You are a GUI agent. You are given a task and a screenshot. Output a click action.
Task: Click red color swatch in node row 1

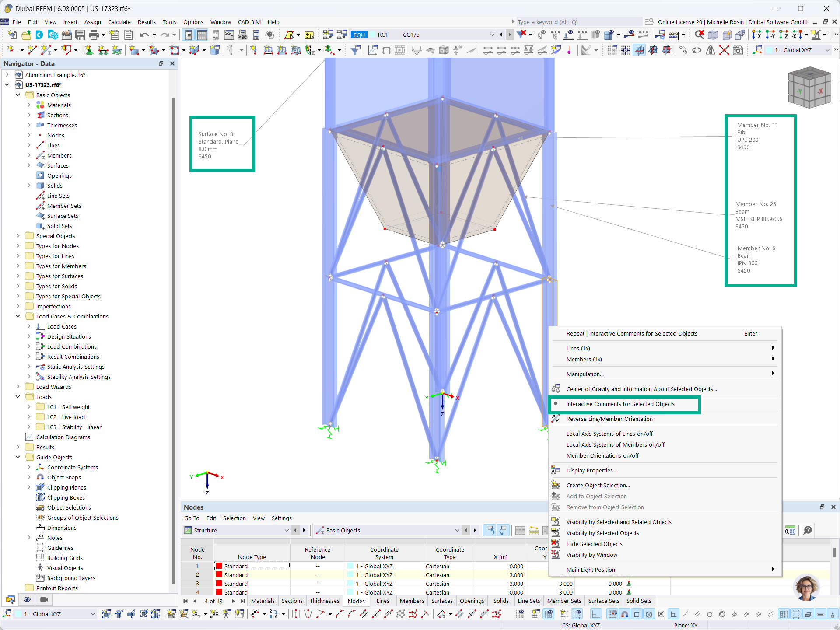[x=219, y=566]
